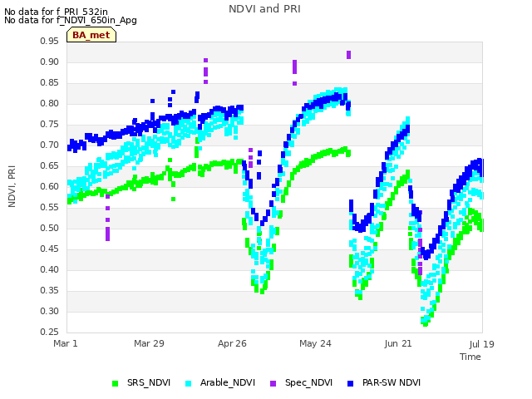
Task: Click the 'Mar 29' x-axis label
Action: 149,343
